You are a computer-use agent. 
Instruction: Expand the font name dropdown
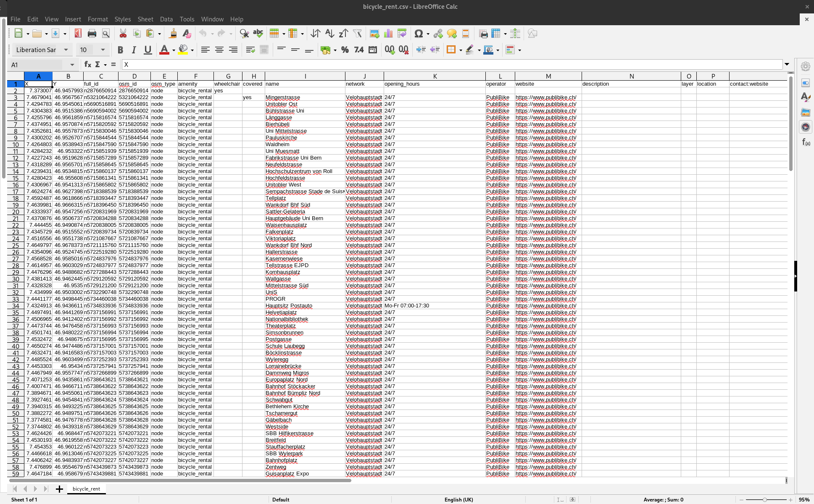pyautogui.click(x=66, y=50)
